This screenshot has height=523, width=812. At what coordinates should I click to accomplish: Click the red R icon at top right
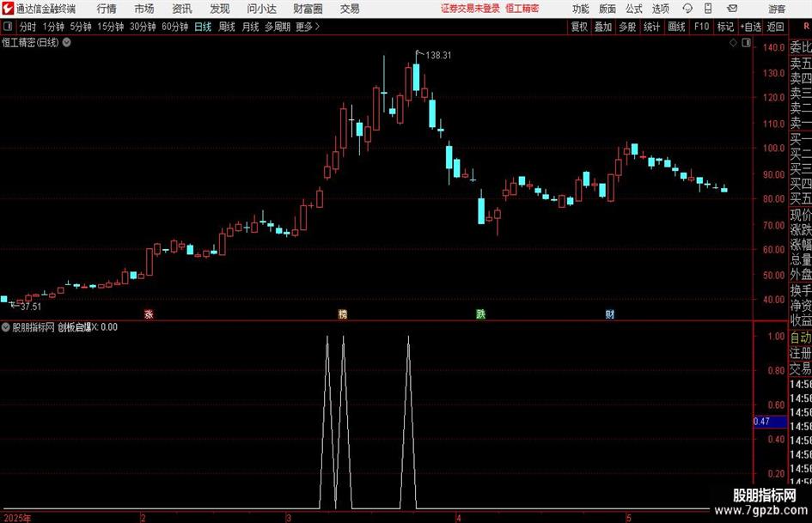click(x=806, y=27)
